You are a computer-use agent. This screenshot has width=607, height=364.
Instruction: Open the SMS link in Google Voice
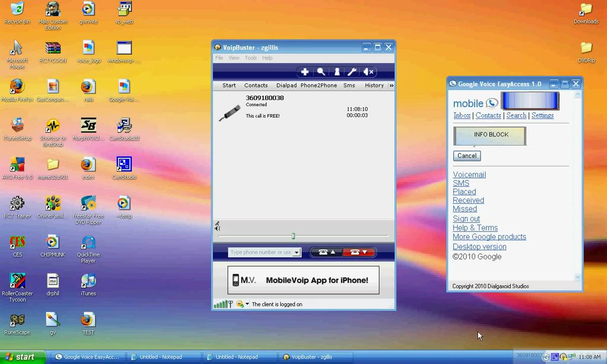461,183
